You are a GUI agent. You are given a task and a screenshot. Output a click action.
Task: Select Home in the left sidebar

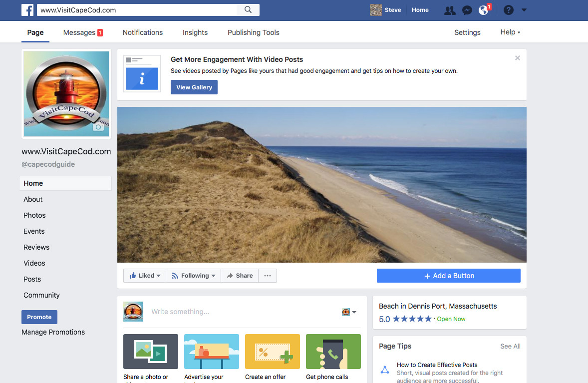(x=65, y=183)
